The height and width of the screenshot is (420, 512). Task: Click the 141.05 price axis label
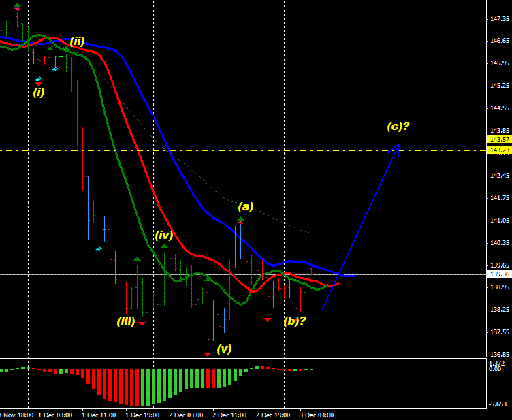(x=500, y=221)
